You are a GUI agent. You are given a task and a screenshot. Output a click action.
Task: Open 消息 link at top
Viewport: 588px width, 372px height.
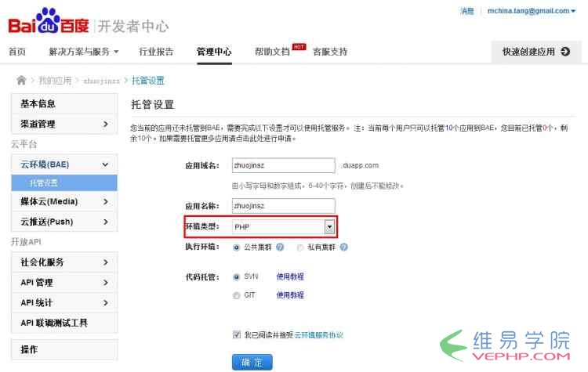coord(467,11)
